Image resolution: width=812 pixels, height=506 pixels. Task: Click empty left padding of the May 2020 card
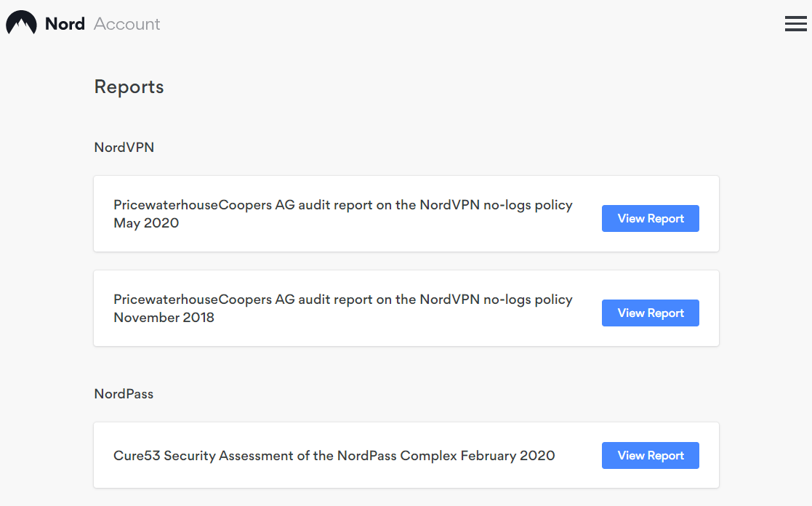[103, 214]
